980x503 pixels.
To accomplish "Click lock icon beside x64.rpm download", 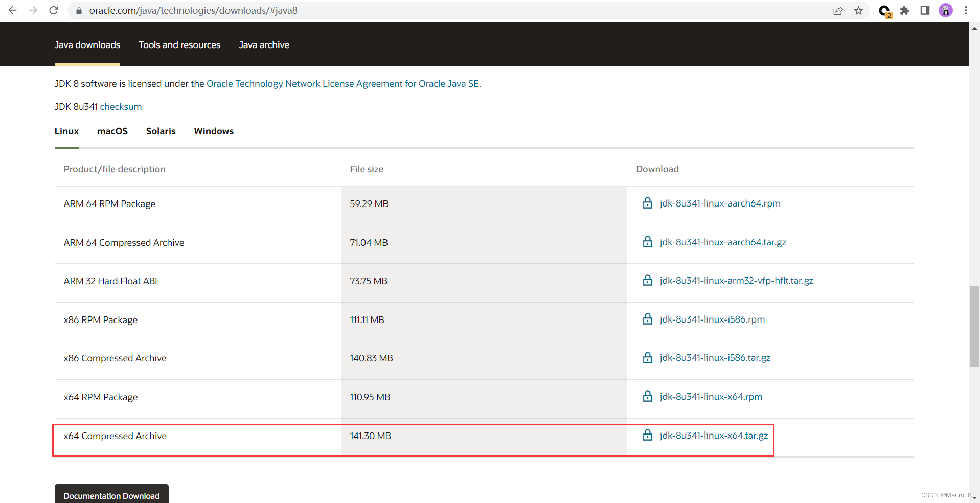I will (x=648, y=396).
